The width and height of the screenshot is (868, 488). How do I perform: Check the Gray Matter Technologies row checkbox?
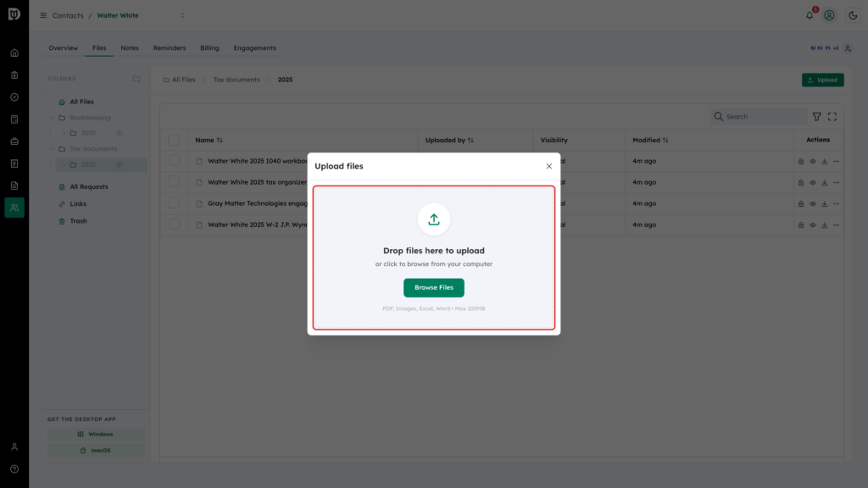[x=174, y=202]
